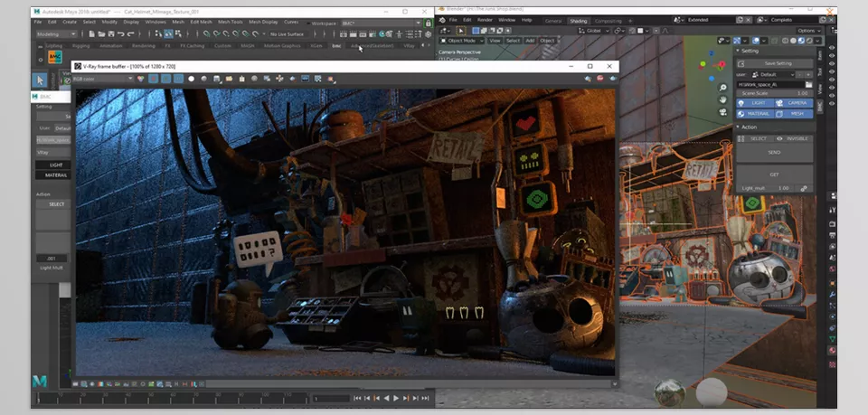Image resolution: width=868 pixels, height=415 pixels.
Task: Click Maya's Redo arrow icon
Action: coord(130,33)
